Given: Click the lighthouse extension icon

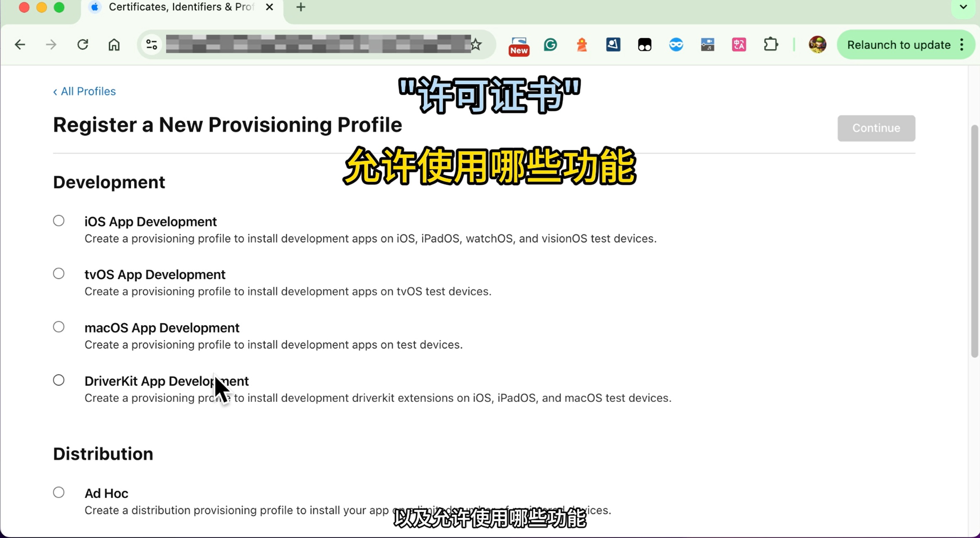Looking at the screenshot, I should tap(582, 44).
